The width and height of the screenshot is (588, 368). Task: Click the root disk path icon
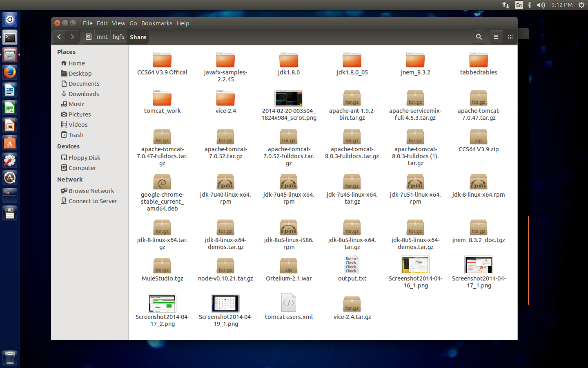click(x=89, y=37)
